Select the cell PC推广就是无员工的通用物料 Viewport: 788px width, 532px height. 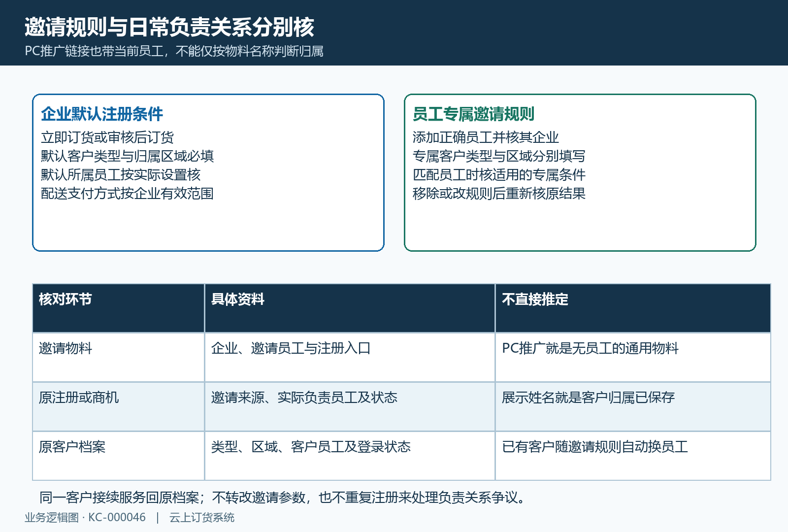(633, 357)
